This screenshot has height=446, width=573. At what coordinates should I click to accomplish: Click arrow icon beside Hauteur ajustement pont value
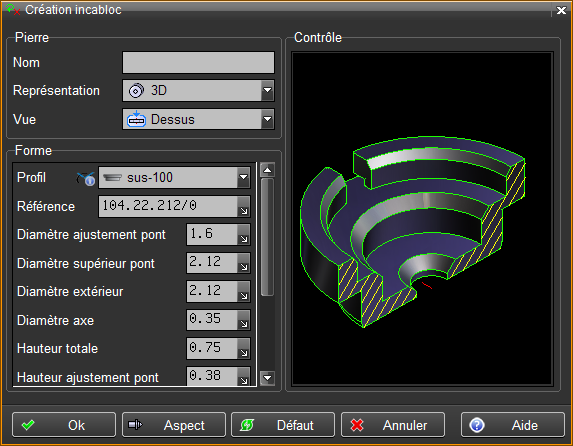(x=243, y=377)
